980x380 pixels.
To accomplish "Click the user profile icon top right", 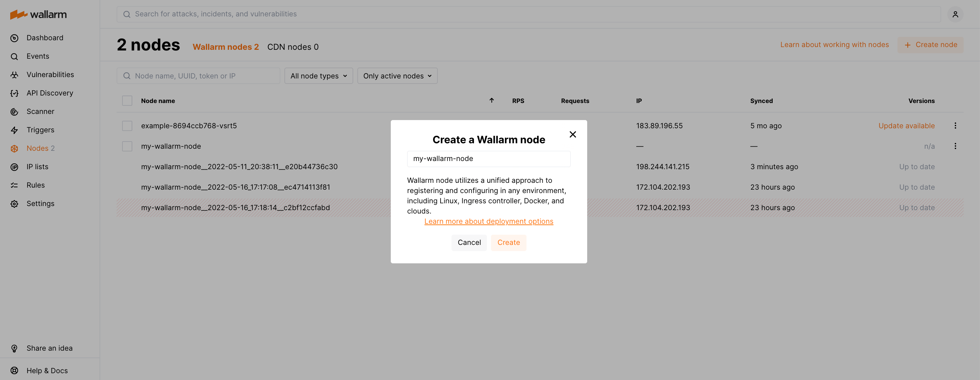I will click(955, 14).
